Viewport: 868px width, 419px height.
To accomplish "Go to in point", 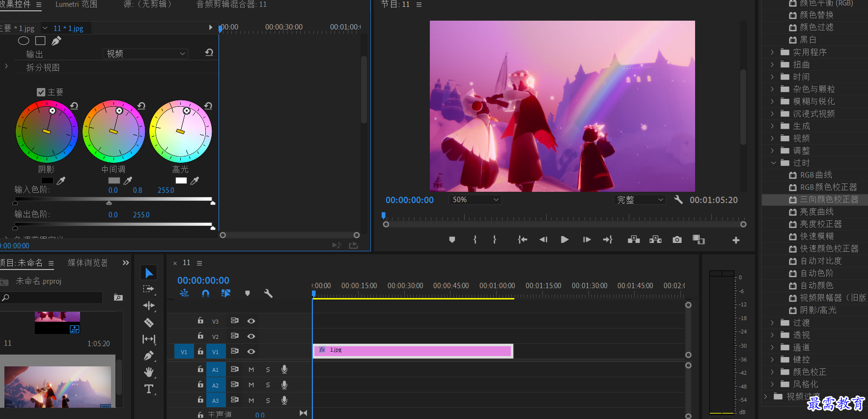I will pyautogui.click(x=523, y=239).
